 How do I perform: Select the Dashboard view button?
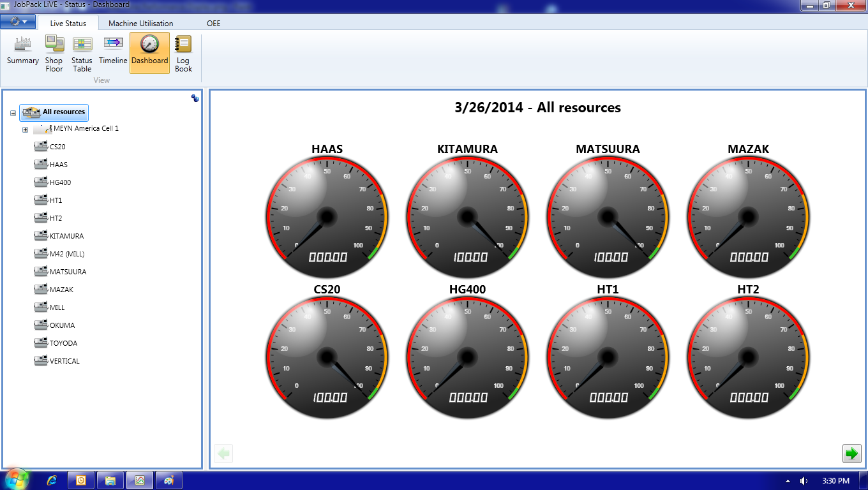(150, 53)
